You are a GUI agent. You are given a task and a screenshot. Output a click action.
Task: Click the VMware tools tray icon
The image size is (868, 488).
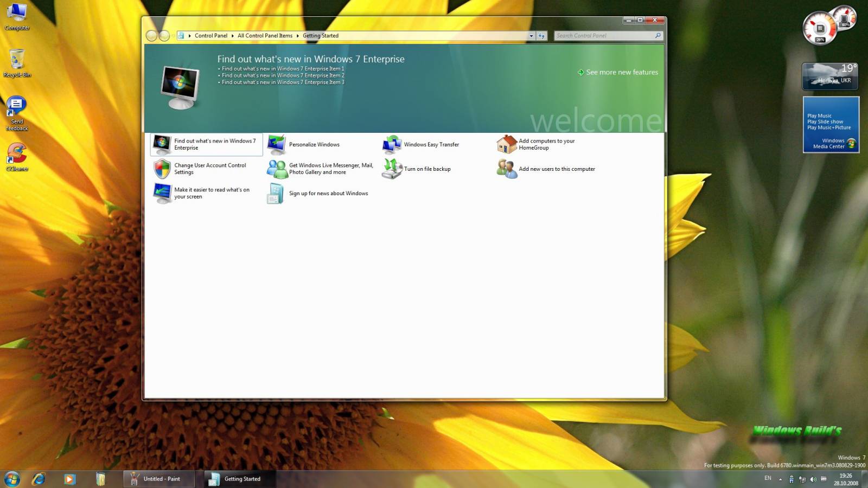click(x=824, y=479)
